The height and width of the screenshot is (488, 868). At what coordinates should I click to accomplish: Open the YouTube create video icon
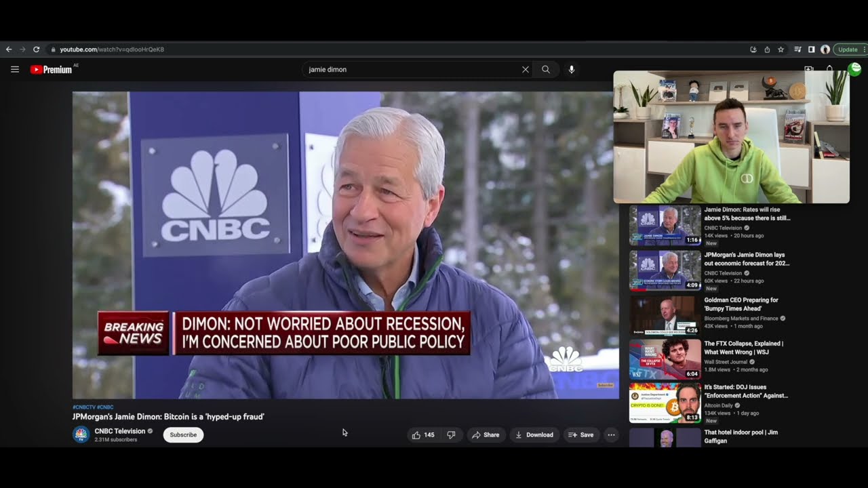(x=808, y=69)
